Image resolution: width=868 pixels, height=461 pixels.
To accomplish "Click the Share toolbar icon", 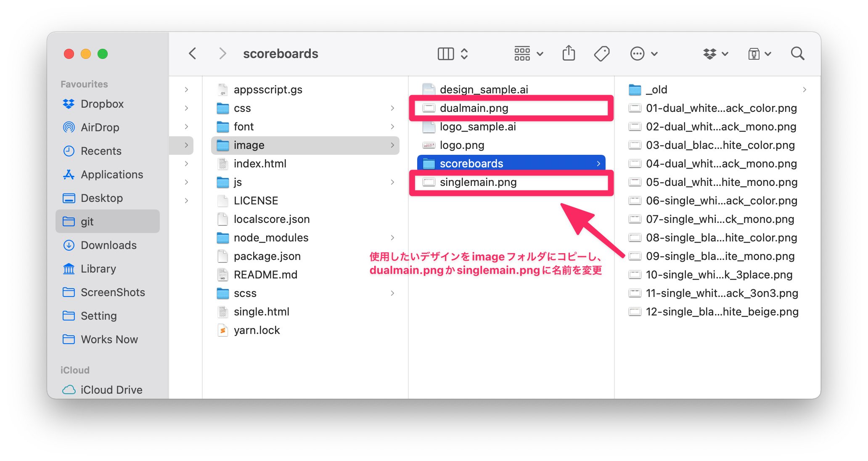I will pyautogui.click(x=569, y=53).
